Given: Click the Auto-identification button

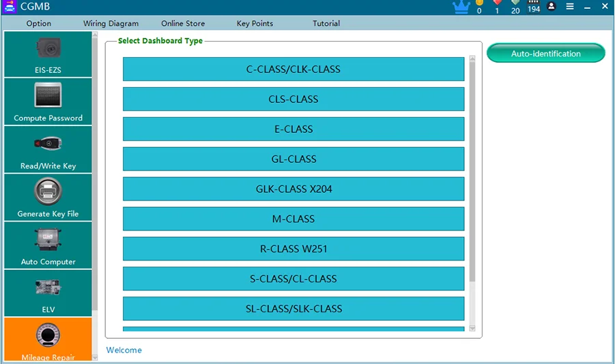Looking at the screenshot, I should pyautogui.click(x=546, y=53).
